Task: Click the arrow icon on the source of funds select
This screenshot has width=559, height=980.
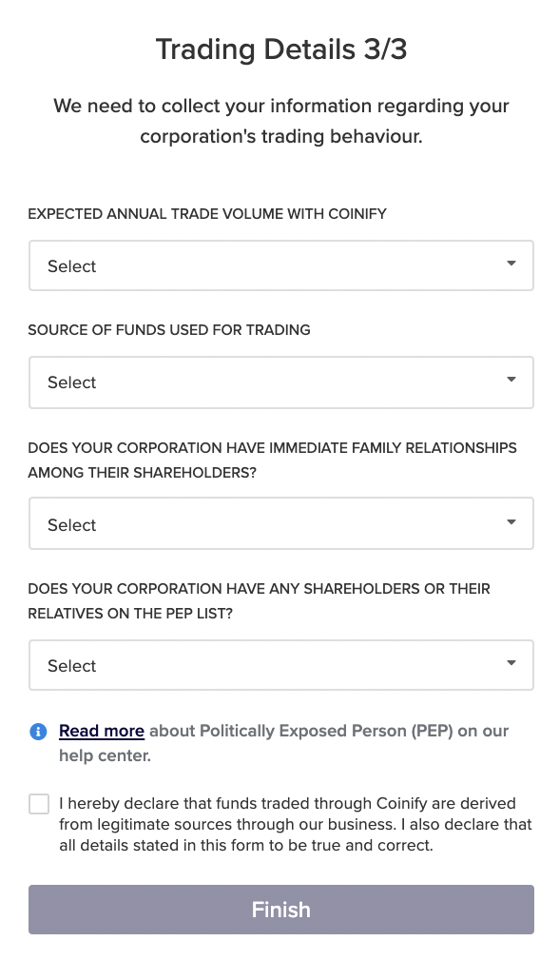Action: [x=511, y=380]
